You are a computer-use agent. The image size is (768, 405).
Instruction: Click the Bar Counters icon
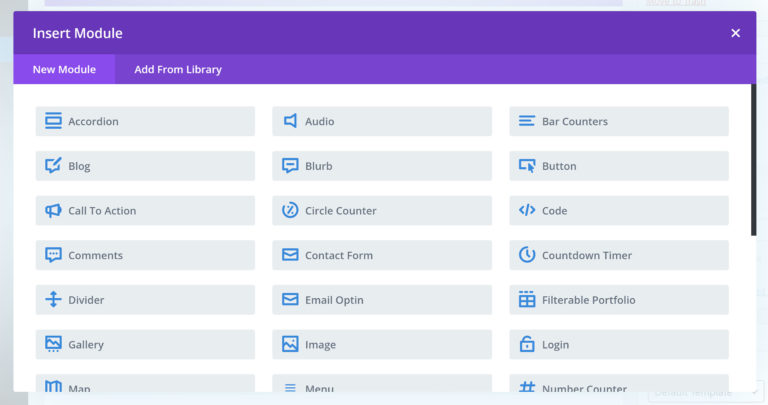(527, 121)
